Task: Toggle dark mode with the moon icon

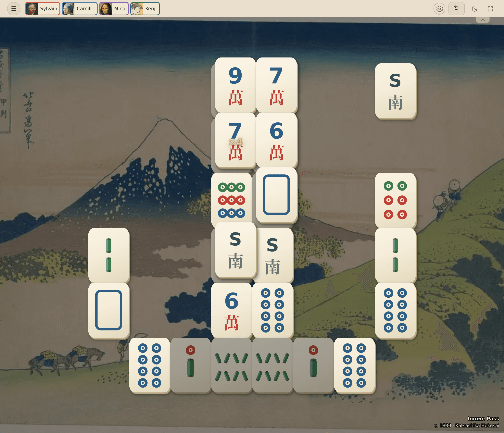Action: [474, 9]
